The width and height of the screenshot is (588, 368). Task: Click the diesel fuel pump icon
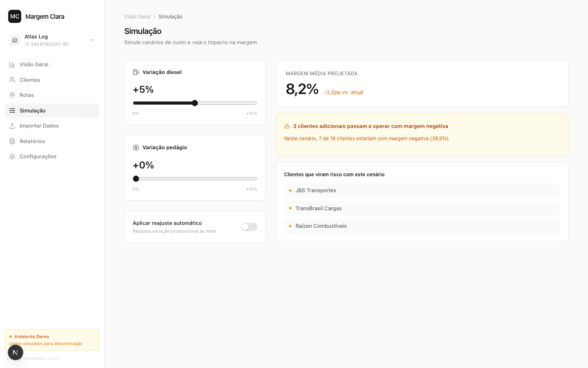(136, 72)
